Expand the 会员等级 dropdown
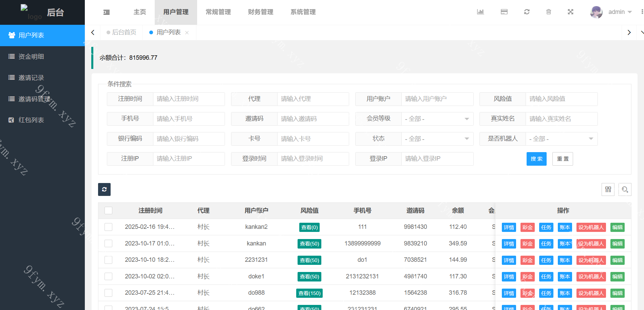 click(437, 119)
